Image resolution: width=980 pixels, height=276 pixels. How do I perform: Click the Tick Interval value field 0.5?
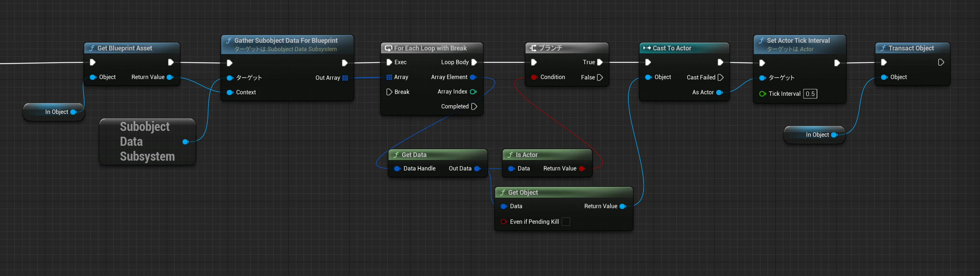[x=810, y=94]
